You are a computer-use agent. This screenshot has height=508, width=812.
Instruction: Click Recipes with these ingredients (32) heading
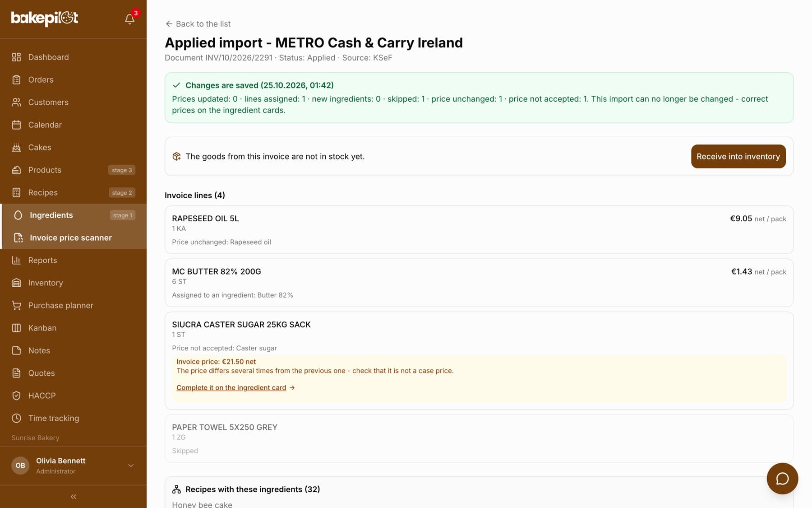tap(253, 489)
